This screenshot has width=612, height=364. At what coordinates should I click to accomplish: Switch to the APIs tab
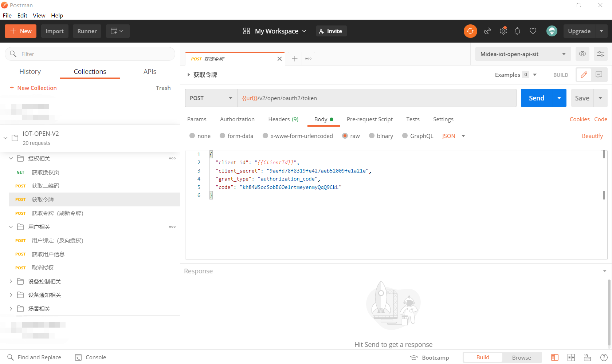(x=150, y=72)
